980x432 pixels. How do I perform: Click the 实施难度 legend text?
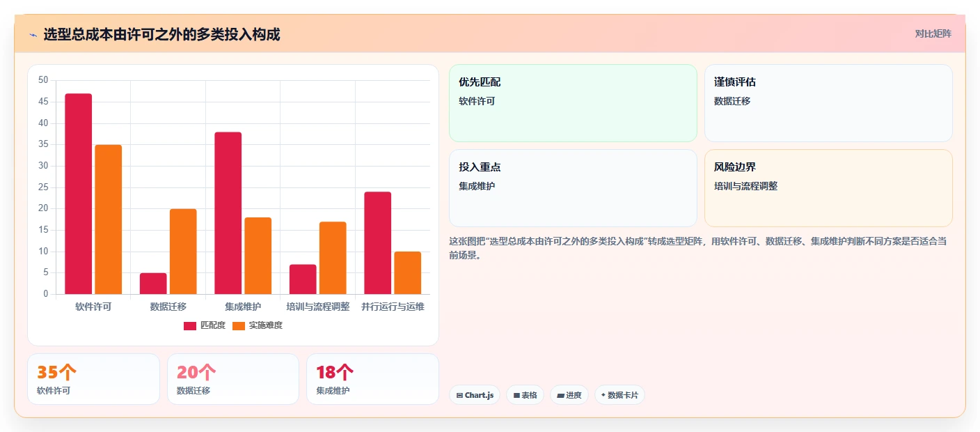266,325
